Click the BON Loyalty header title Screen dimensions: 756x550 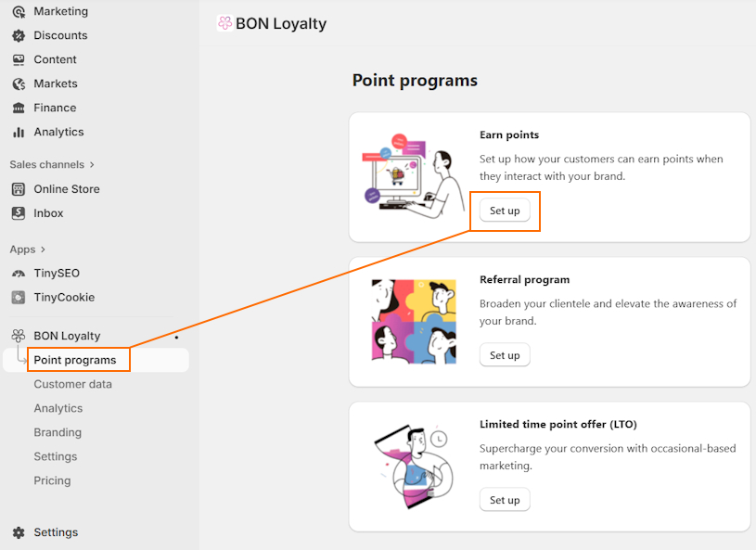click(272, 23)
